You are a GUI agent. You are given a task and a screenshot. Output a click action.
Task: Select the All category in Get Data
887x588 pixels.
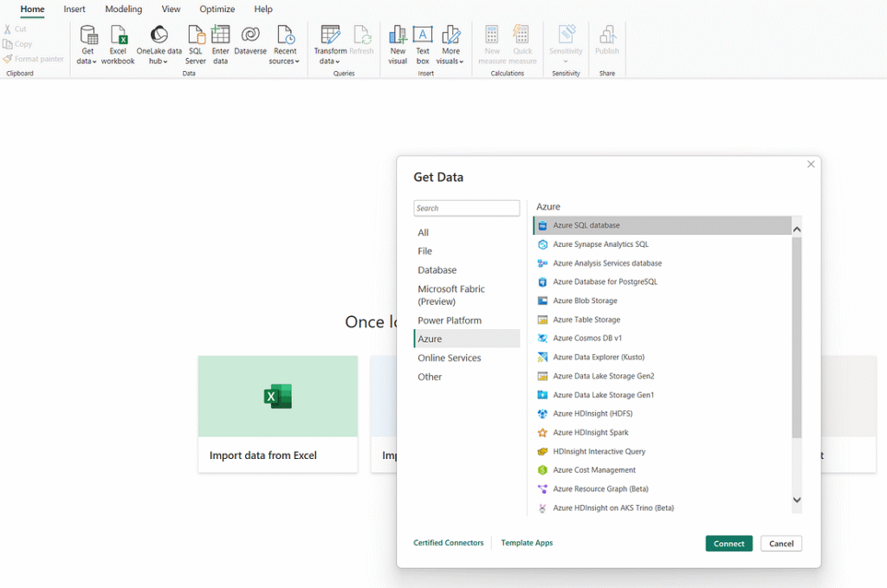coord(467,232)
